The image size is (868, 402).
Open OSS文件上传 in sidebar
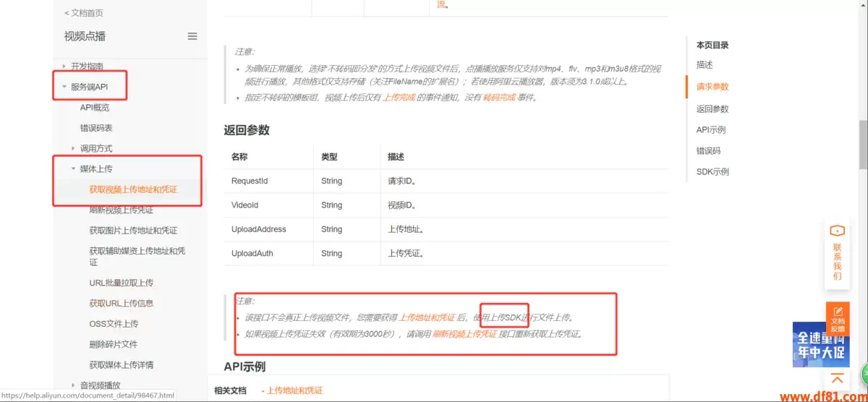pos(114,323)
